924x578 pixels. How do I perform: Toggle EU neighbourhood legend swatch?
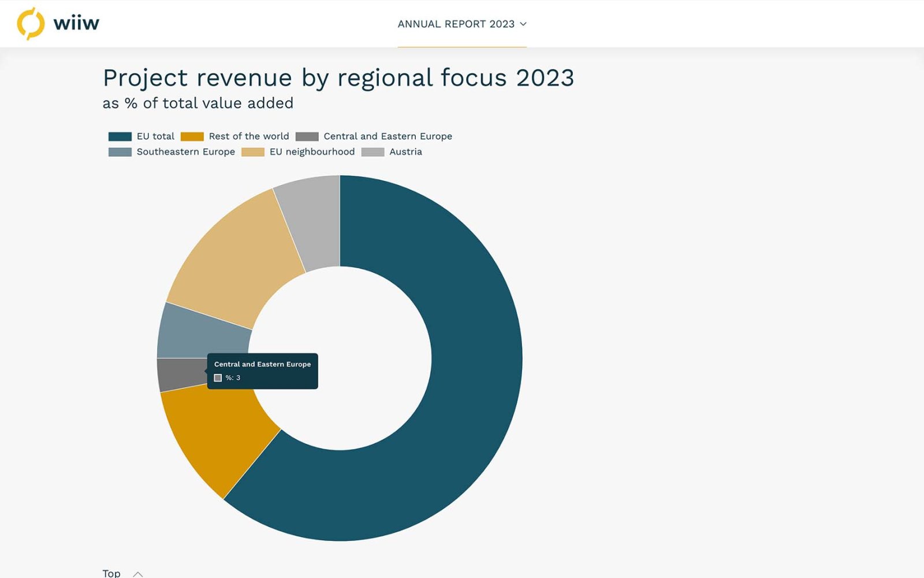click(x=253, y=152)
